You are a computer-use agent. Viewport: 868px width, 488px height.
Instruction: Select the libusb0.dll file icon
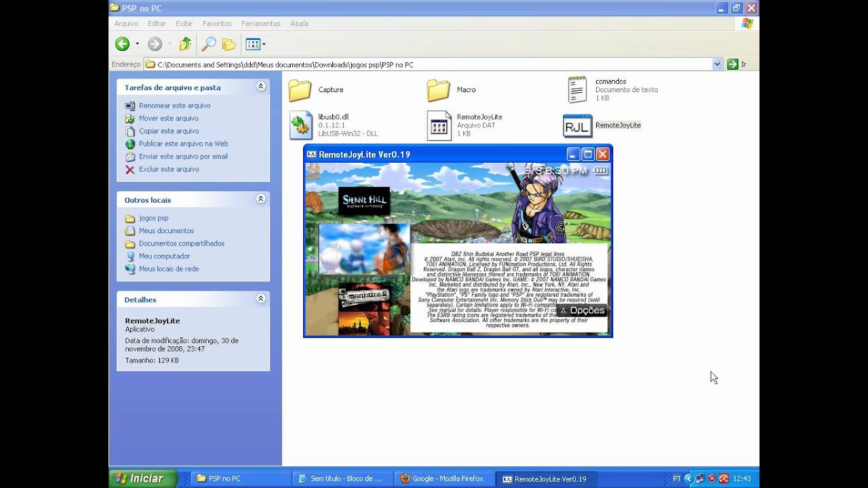[301, 125]
